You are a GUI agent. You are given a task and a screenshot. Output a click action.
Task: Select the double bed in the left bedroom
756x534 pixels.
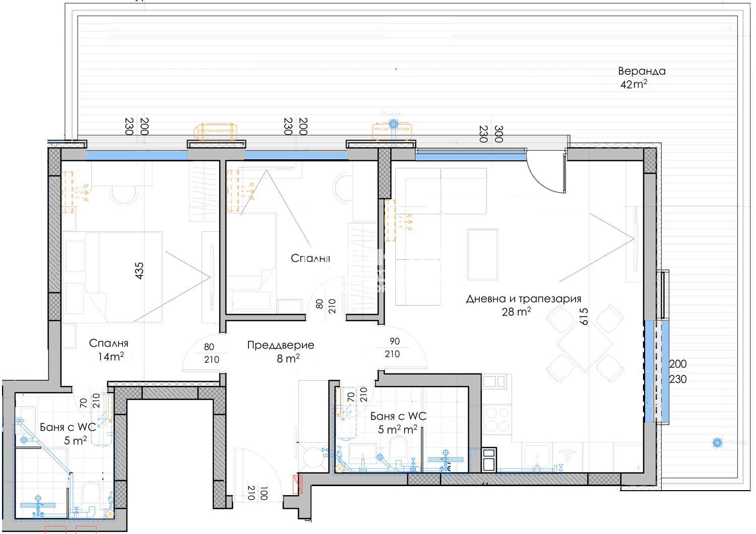tap(123, 276)
